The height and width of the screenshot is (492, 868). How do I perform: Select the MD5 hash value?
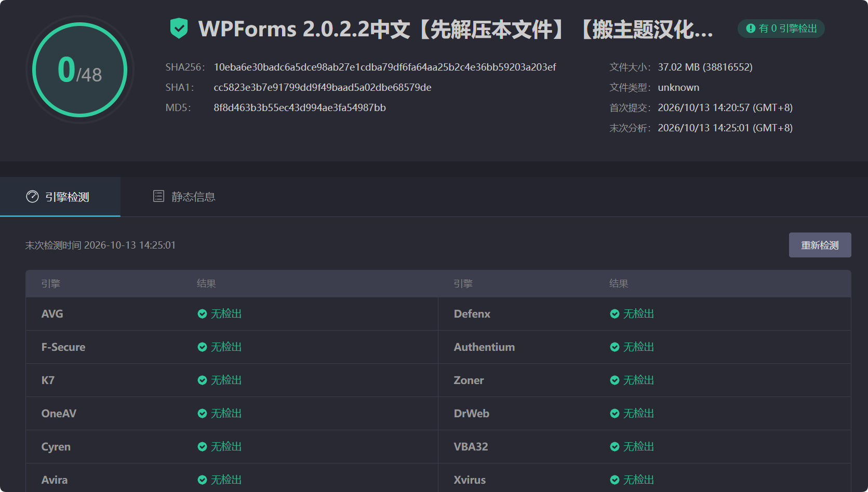click(300, 107)
